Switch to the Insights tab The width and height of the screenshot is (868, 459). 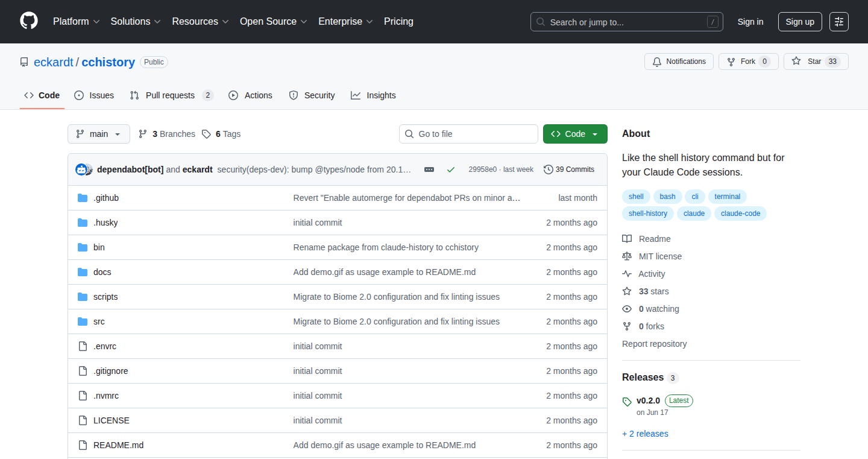click(374, 95)
